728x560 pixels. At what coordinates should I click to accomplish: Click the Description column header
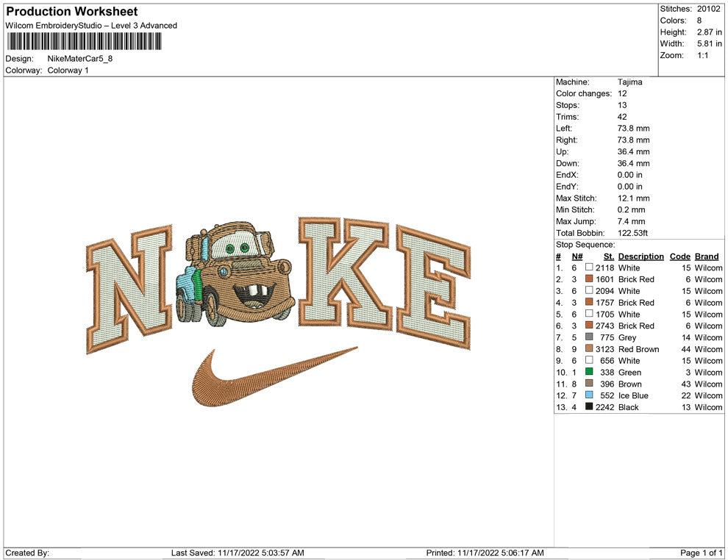[x=640, y=256]
